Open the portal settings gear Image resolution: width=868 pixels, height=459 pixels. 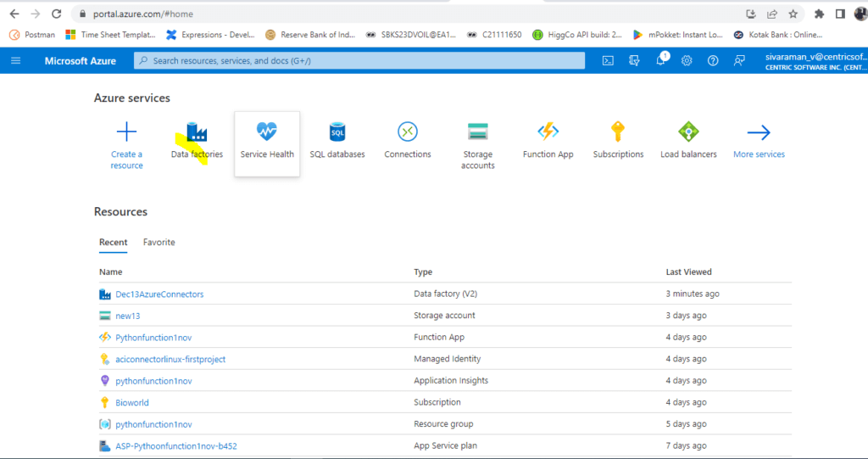[x=687, y=60]
